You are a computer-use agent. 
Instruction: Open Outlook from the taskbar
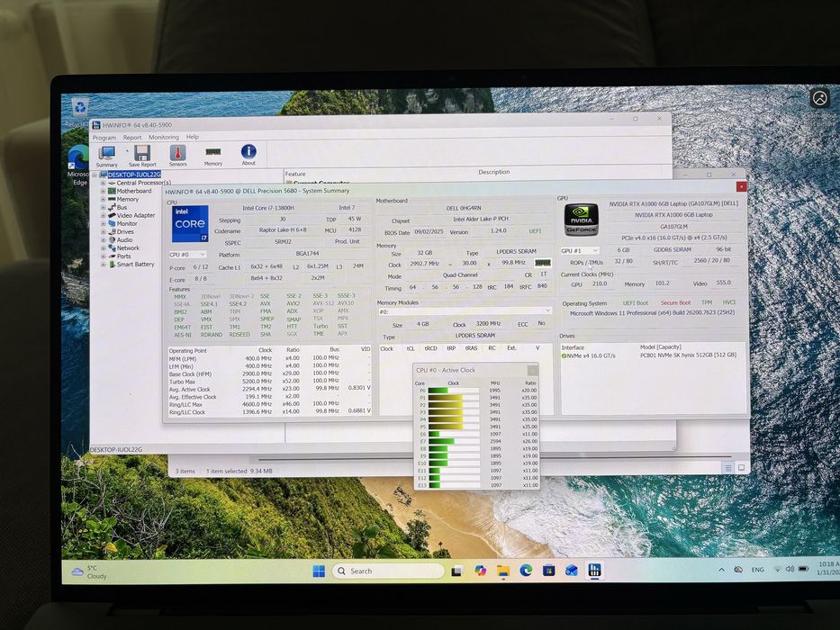click(572, 571)
